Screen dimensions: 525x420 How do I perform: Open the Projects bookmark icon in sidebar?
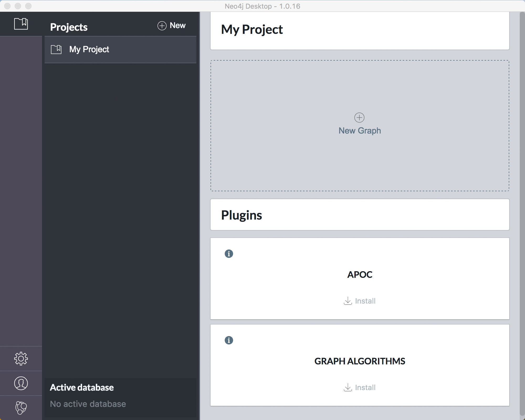[x=21, y=24]
